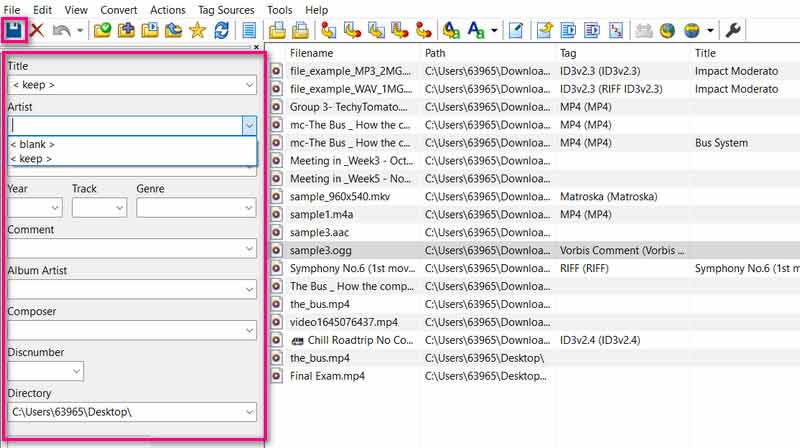This screenshot has width=800, height=448.
Task: Open Options with the wrench icon
Action: point(733,31)
